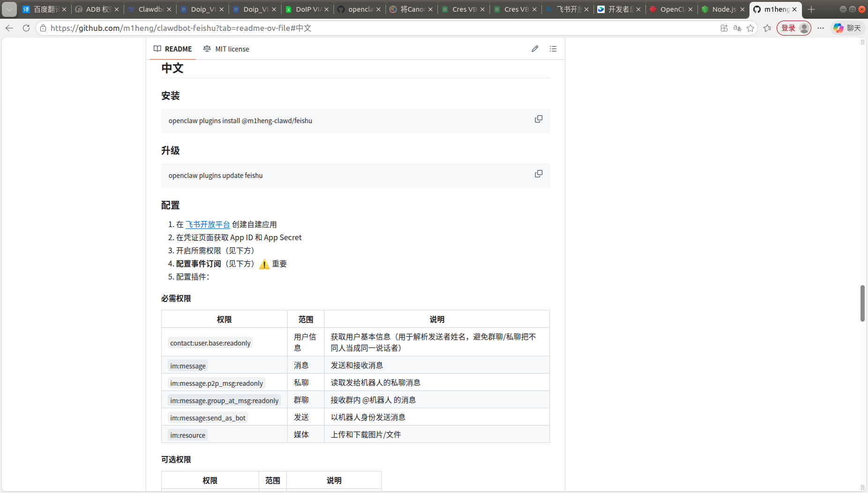Close the 百度翻译 browser tab
The height and width of the screenshot is (493, 868).
64,9
